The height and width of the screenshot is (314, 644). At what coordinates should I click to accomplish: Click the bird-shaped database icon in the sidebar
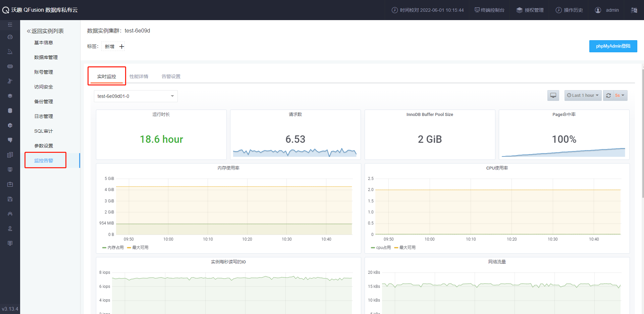tap(10, 81)
